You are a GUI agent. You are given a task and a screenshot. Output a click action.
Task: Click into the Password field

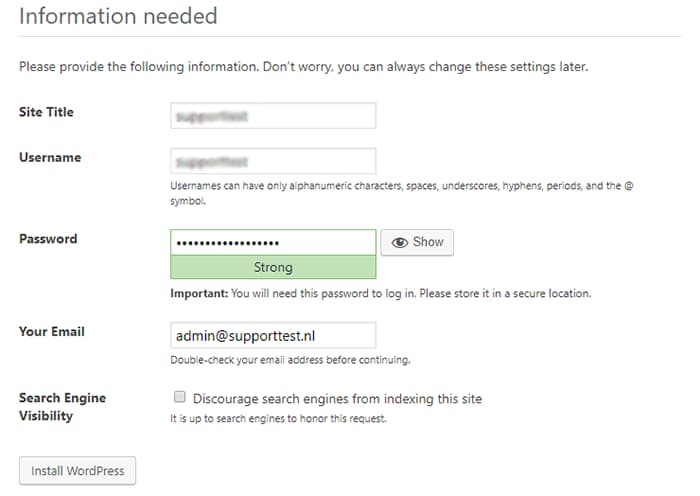(x=273, y=242)
